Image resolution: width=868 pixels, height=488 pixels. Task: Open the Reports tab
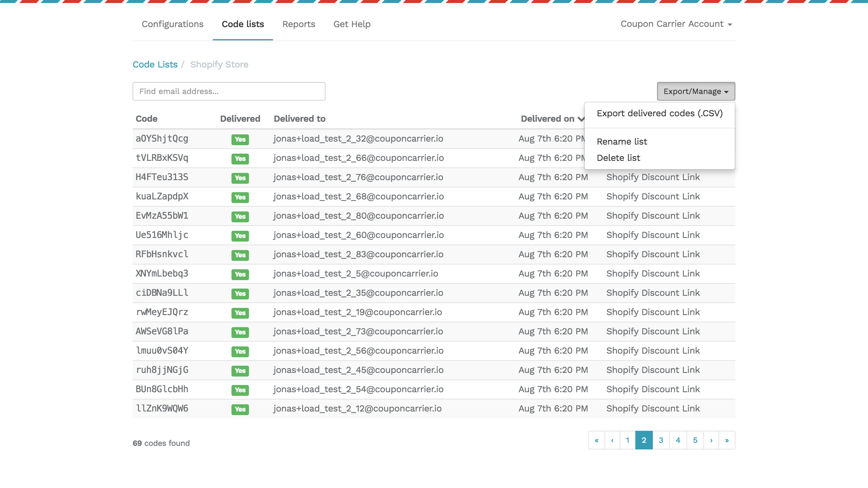click(x=299, y=24)
